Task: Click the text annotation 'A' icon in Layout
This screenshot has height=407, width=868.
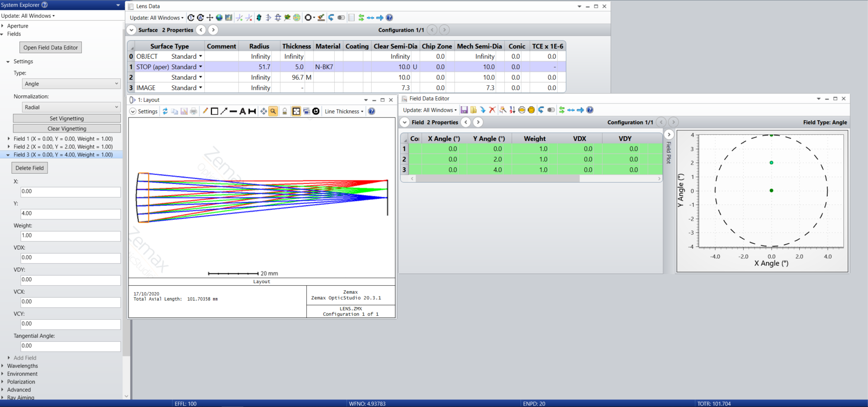Action: (242, 111)
